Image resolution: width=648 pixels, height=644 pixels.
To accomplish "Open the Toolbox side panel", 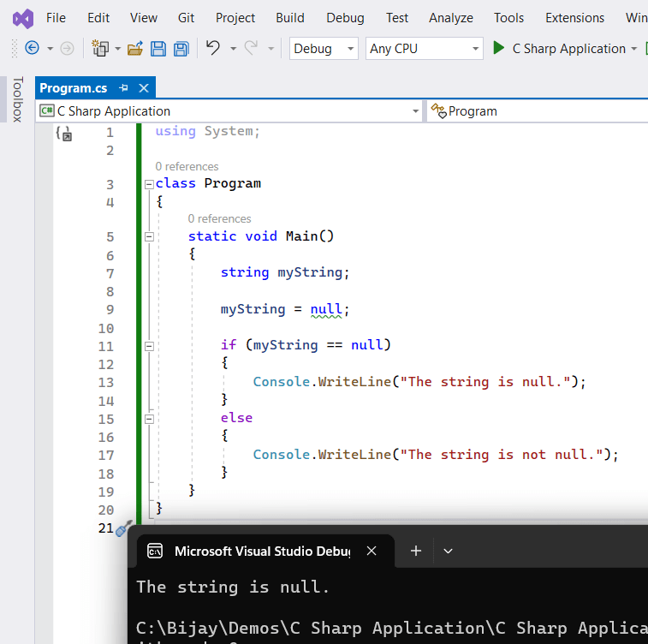I will click(16, 99).
